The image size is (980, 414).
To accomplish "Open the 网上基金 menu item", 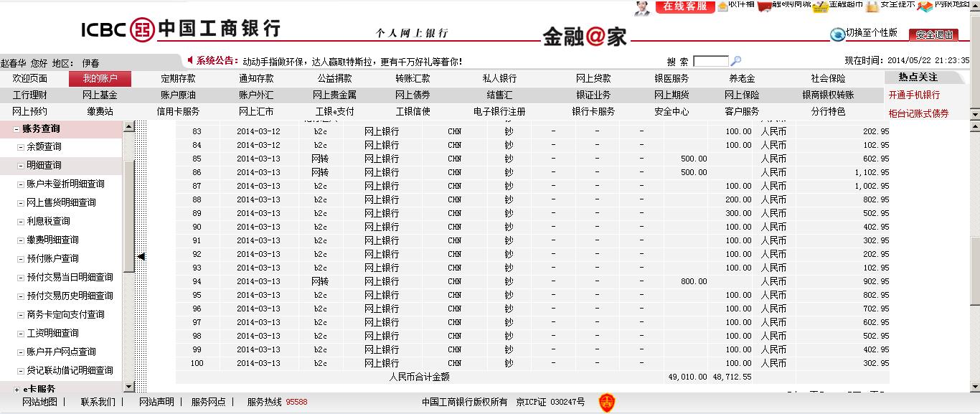I will pos(100,95).
